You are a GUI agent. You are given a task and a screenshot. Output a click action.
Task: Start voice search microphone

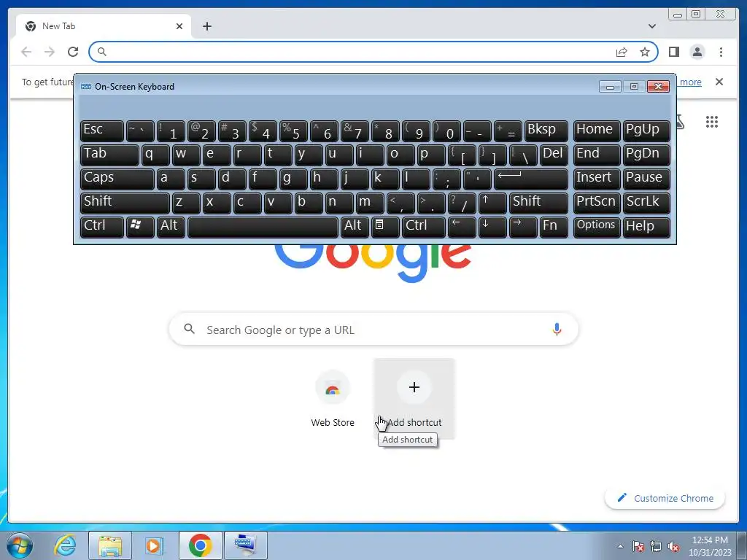click(557, 329)
